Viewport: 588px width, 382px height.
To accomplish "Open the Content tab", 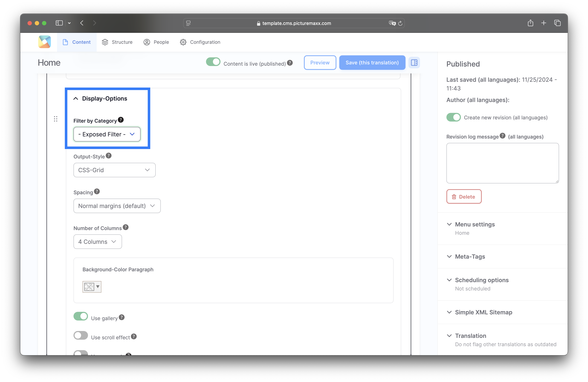I will tap(77, 42).
